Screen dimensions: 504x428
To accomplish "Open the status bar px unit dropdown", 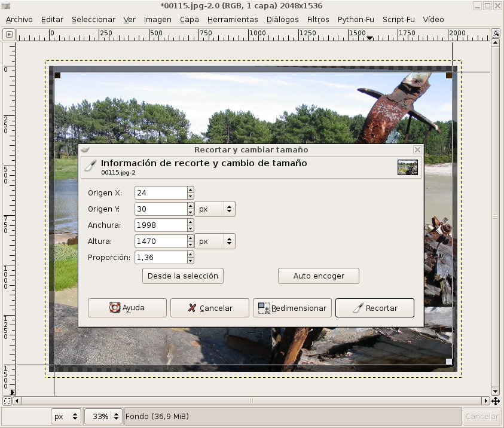I will click(66, 417).
